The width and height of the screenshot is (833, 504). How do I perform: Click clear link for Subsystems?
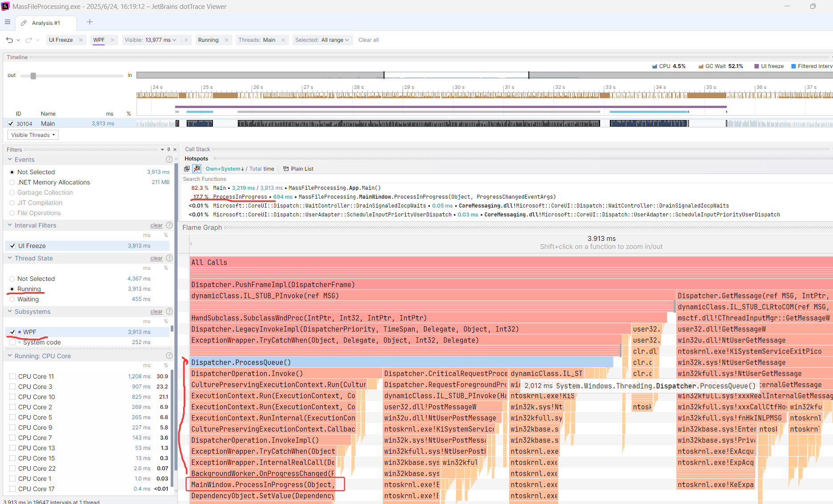tap(156, 312)
